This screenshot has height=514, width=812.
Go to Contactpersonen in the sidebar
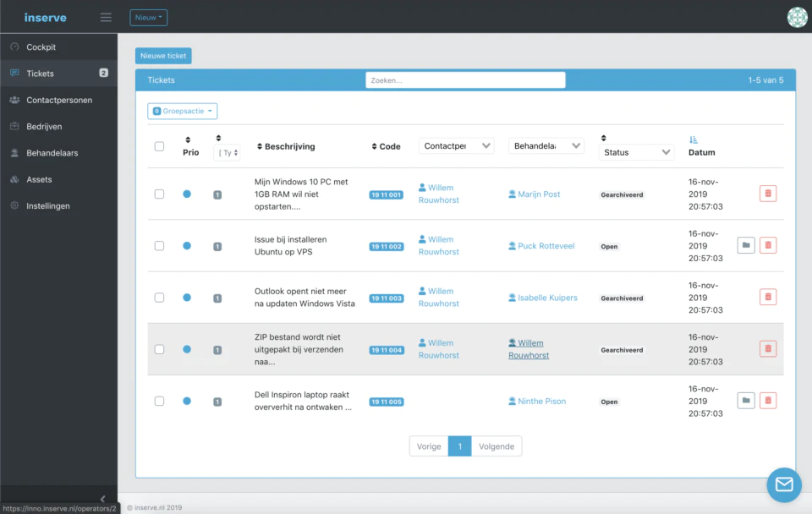pyautogui.click(x=59, y=100)
